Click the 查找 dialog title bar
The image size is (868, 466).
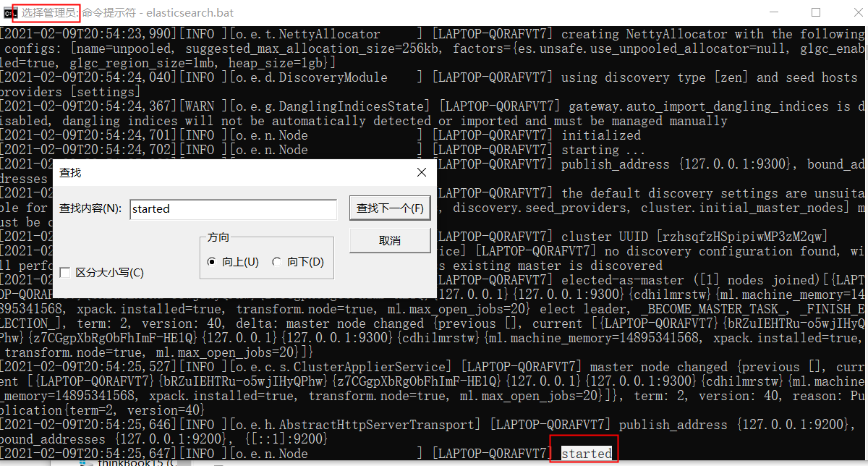(217, 172)
